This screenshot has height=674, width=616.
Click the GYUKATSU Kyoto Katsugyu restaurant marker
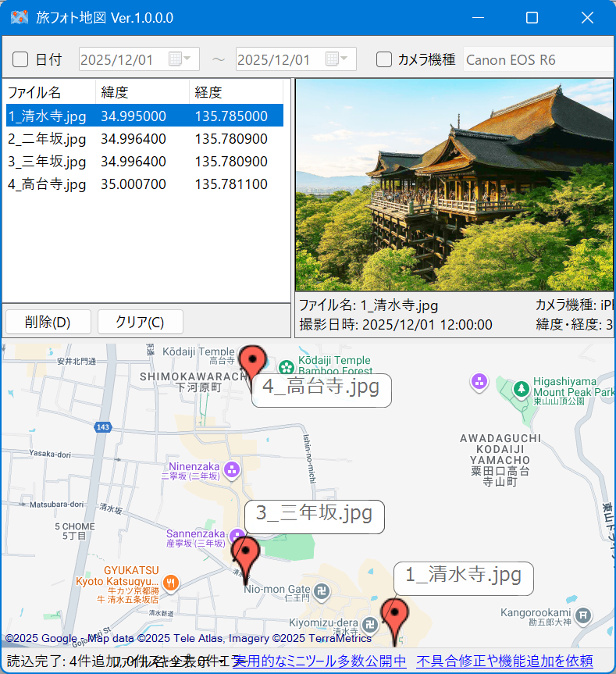(172, 583)
